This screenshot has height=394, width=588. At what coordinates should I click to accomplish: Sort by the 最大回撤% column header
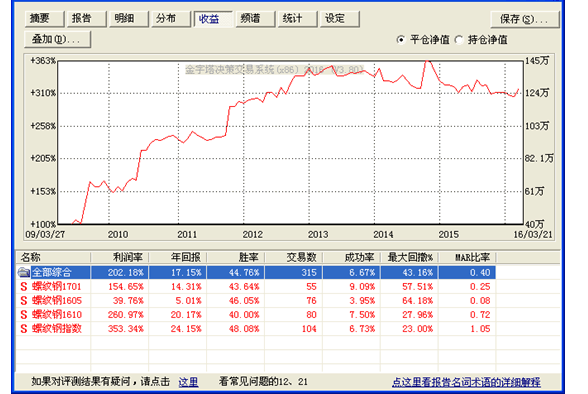coord(410,258)
